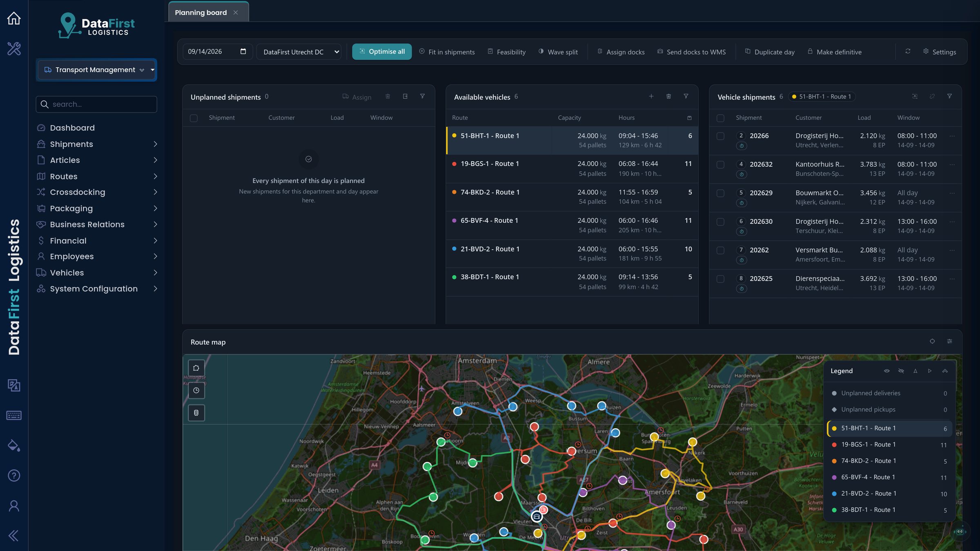Add vehicle with plus icon

(x=651, y=96)
